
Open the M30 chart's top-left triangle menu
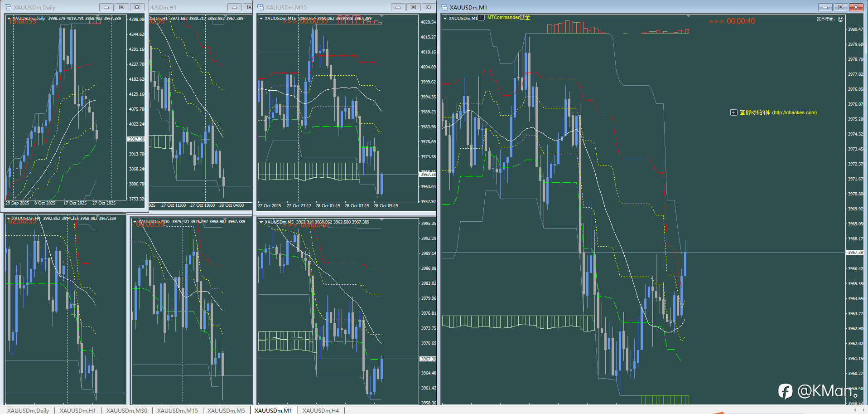tap(135, 222)
